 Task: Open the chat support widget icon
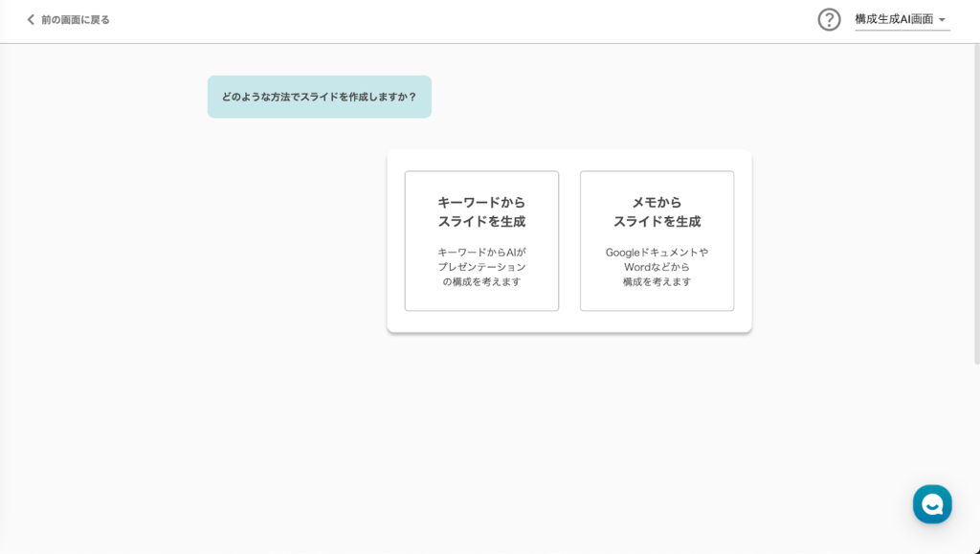931,503
